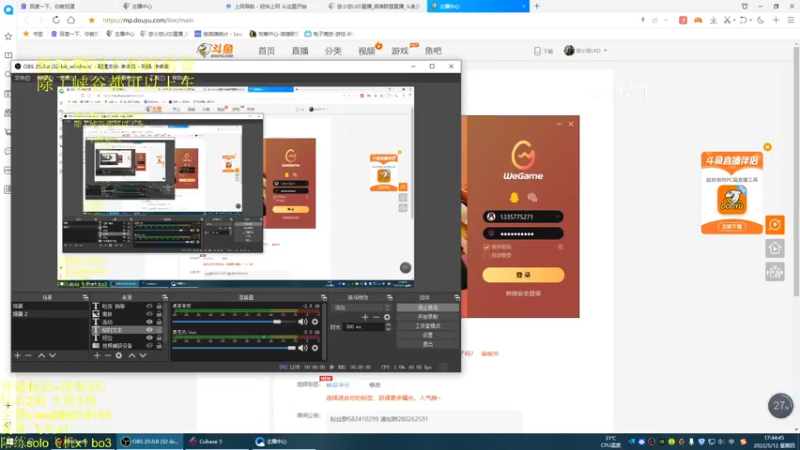Toggle visibility of first text source
The image size is (800, 450).
149,306
